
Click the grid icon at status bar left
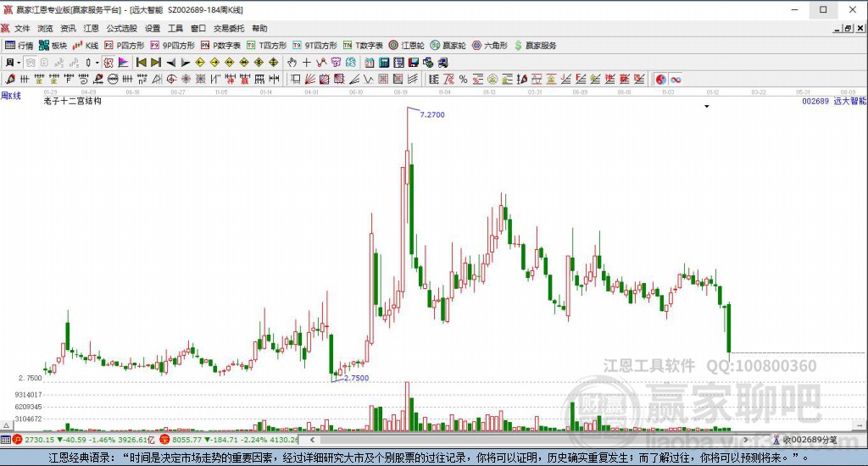6,440
